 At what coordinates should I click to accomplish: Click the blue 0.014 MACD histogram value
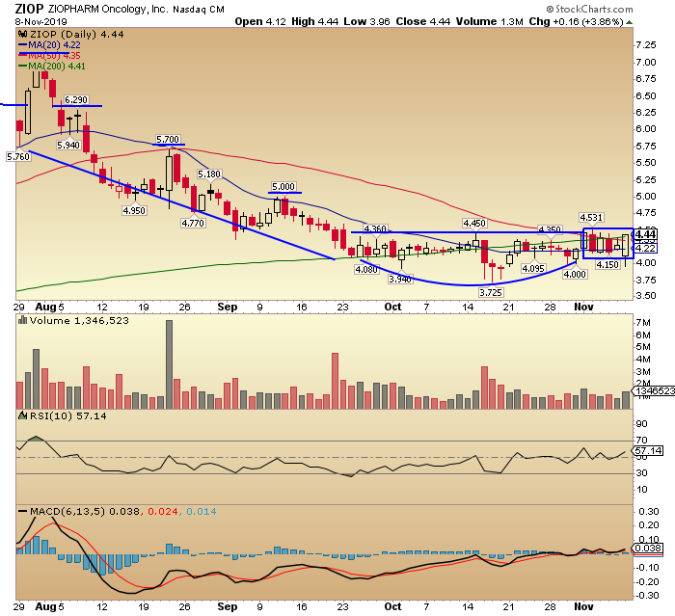[202, 511]
